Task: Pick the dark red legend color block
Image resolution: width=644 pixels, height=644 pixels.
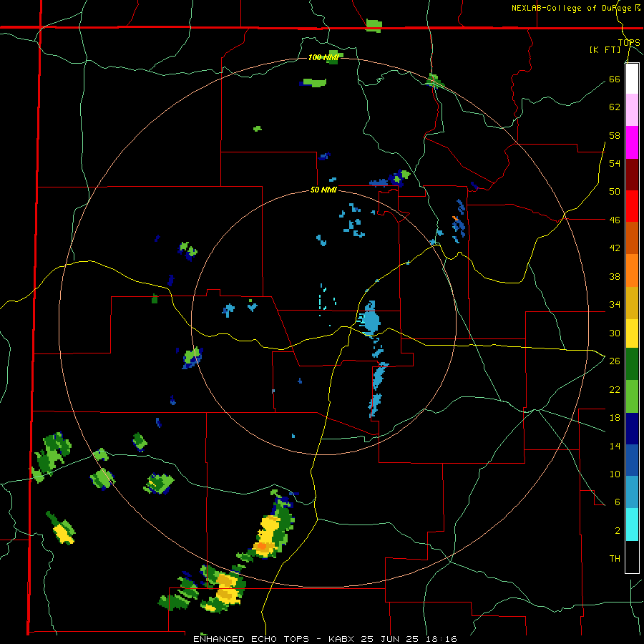Action: pyautogui.click(x=632, y=175)
